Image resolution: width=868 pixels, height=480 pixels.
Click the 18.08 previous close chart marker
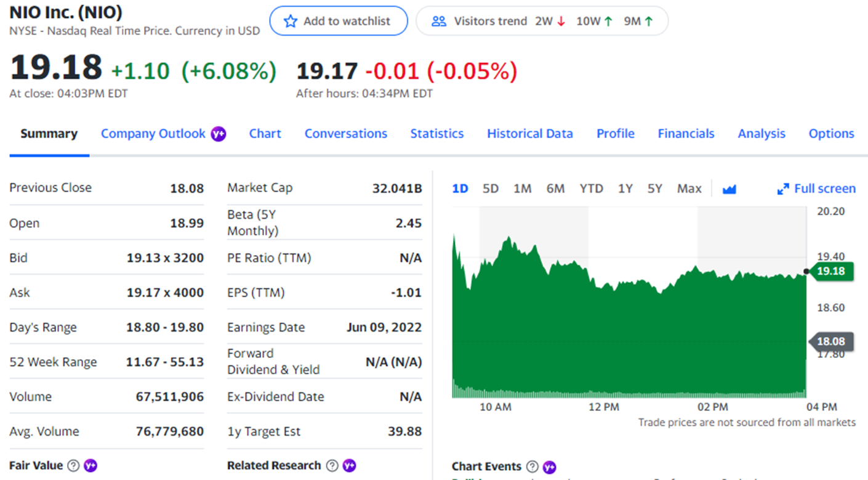(x=830, y=341)
